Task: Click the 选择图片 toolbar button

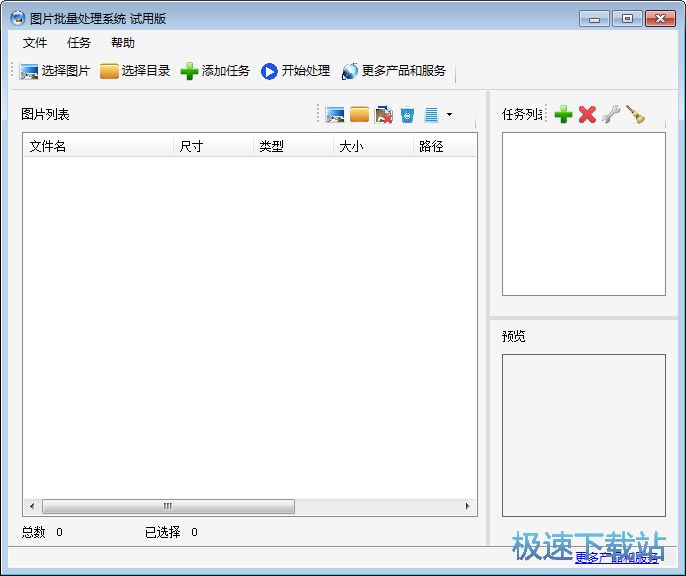Action: (x=55, y=71)
